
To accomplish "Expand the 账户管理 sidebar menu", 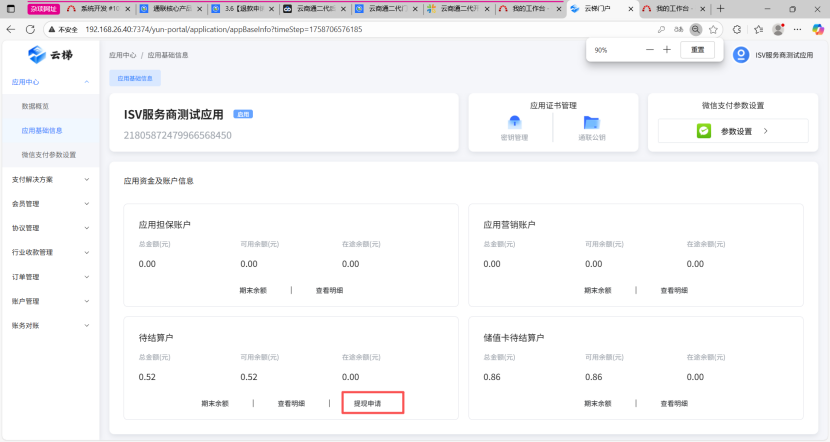I will pos(50,300).
